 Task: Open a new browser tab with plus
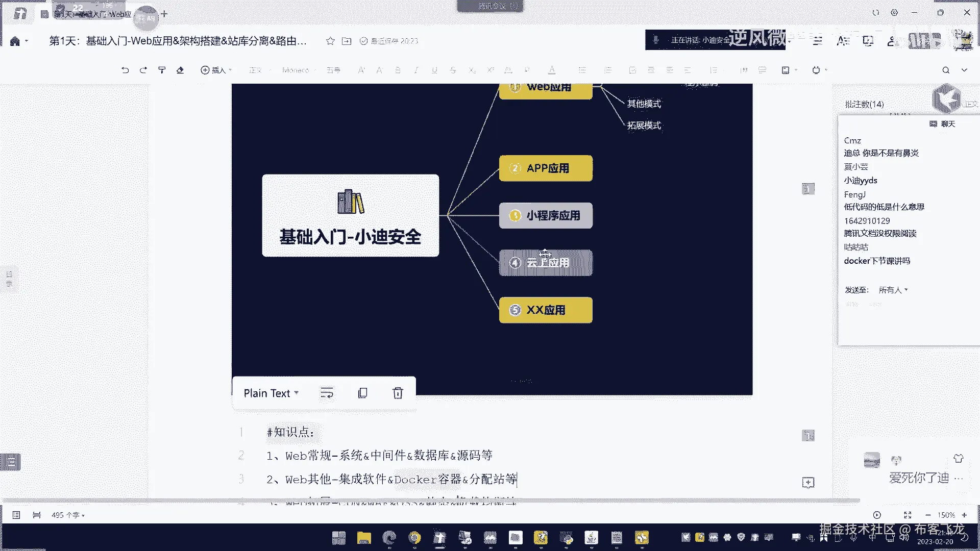[x=164, y=14]
